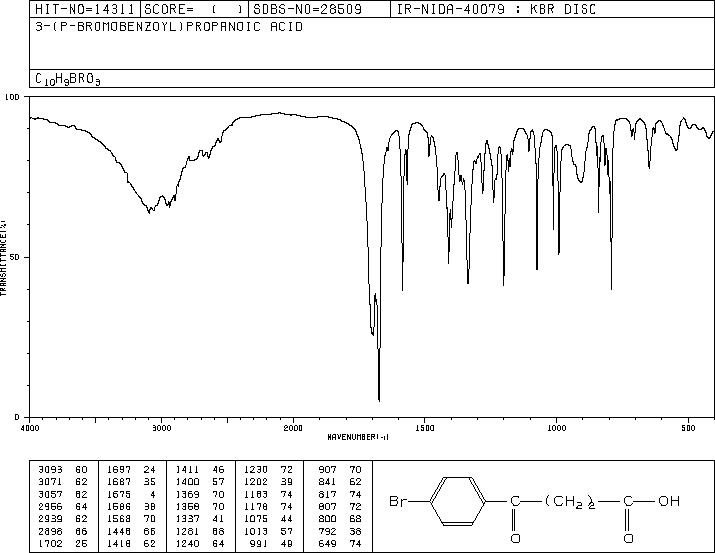The image size is (715, 553).
Task: Click the Br atom in structure diagram
Action: pyautogui.click(x=398, y=501)
